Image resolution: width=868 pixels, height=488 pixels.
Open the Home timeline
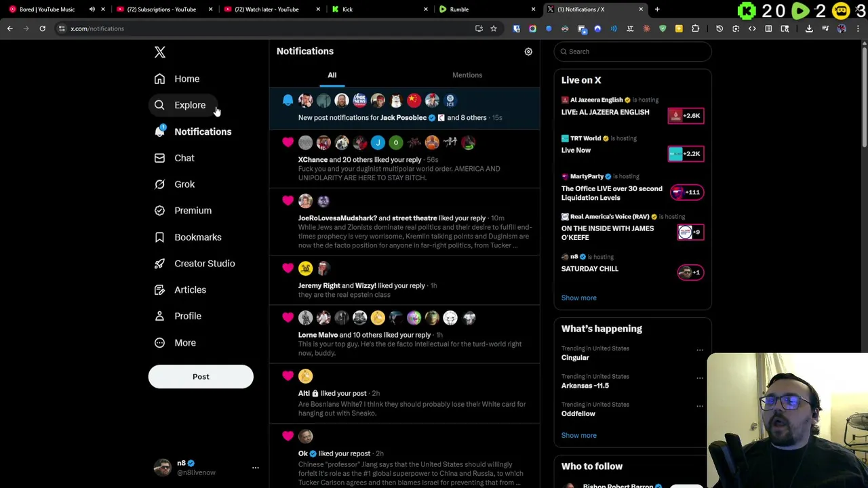[x=177, y=79]
